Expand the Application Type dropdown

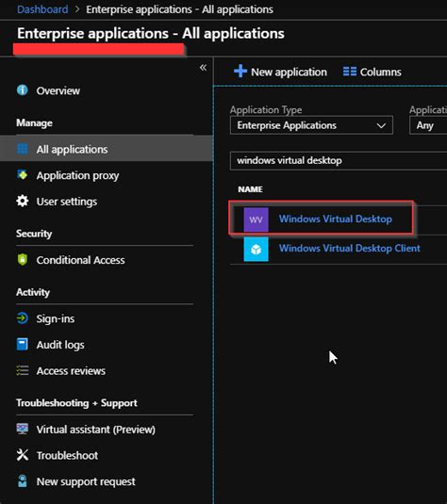[311, 125]
